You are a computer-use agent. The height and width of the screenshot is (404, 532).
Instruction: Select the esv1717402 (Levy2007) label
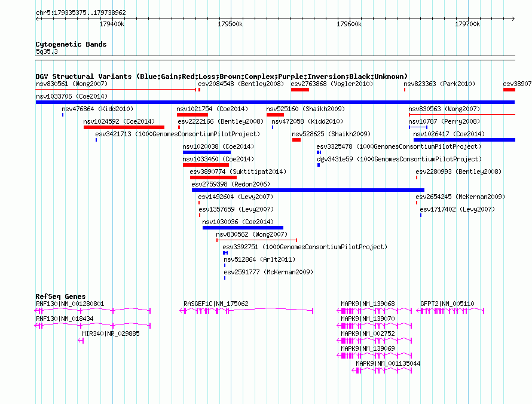(x=457, y=209)
